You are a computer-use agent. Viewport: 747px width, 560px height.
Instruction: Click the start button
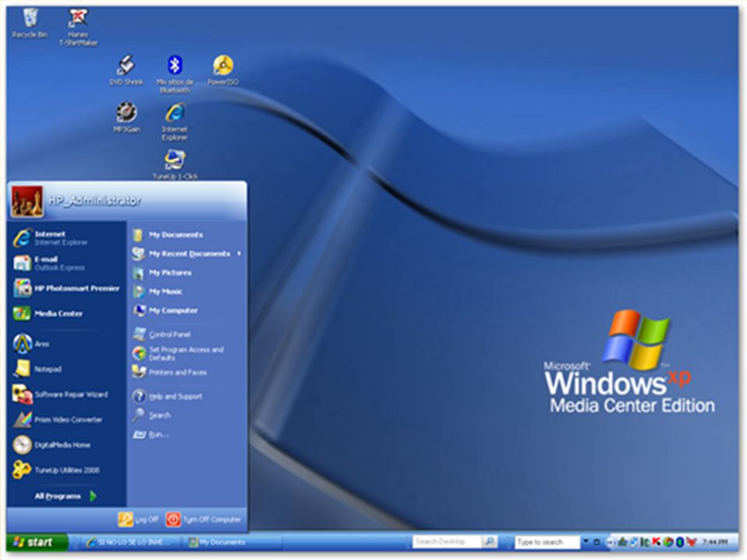point(37,542)
